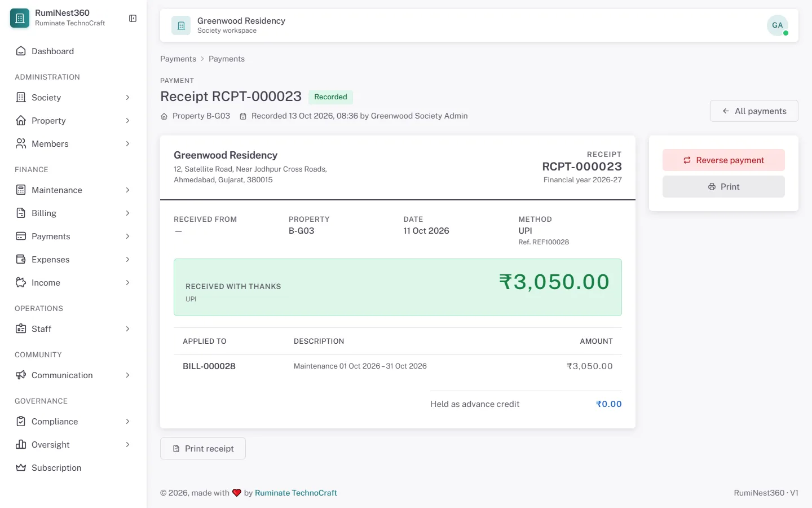Go back via the All payments button
812x508 pixels.
coord(754,111)
